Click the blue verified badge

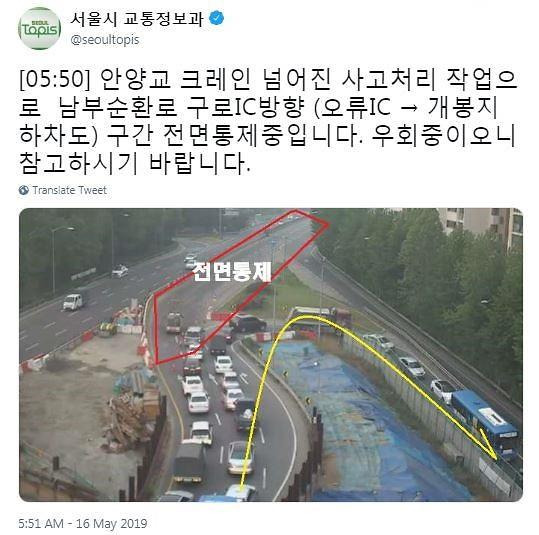[217, 18]
